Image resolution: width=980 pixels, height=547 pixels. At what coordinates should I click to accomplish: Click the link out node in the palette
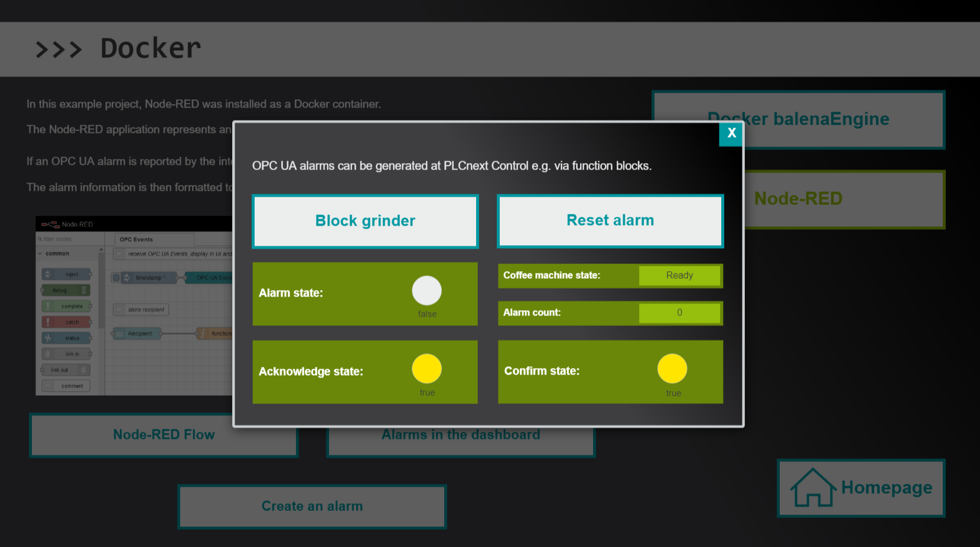[x=66, y=370]
